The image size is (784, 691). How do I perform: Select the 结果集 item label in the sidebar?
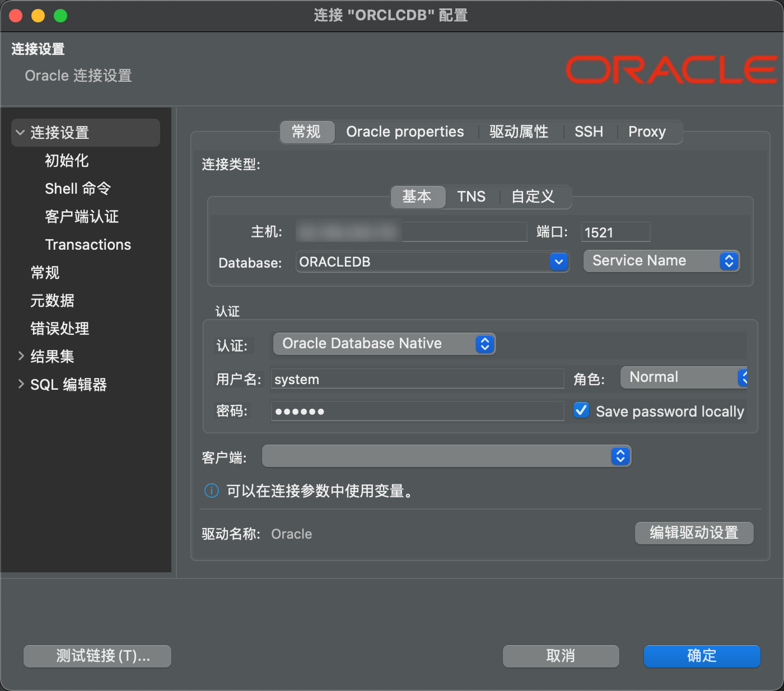click(52, 357)
